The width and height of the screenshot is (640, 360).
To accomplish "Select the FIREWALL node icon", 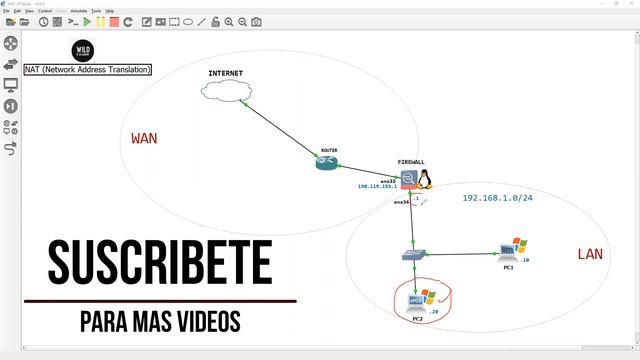I will point(409,180).
